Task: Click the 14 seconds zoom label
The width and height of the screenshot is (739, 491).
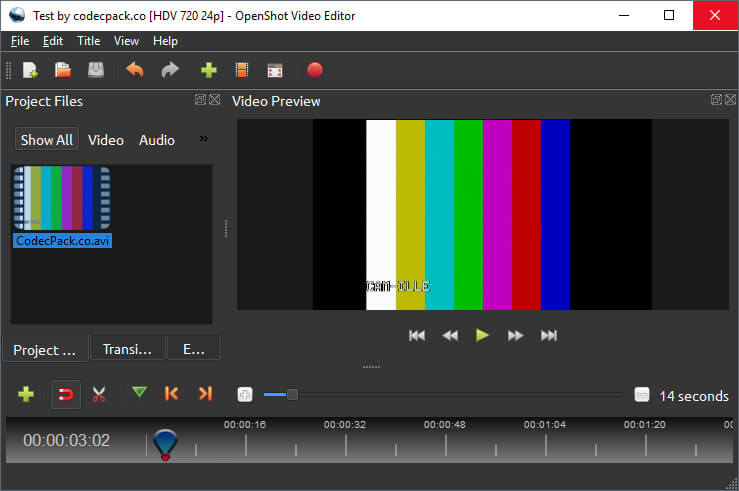Action: 694,396
